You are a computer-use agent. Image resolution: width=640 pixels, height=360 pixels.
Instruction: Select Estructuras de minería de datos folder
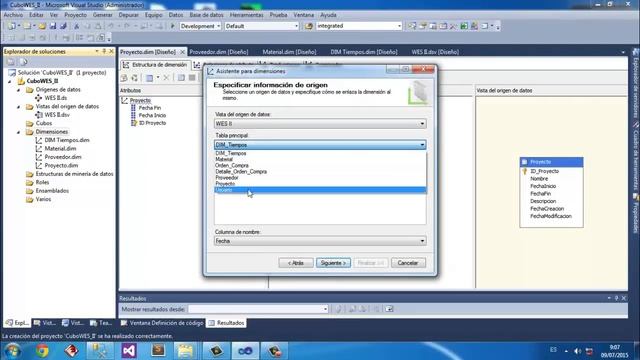coord(74,174)
